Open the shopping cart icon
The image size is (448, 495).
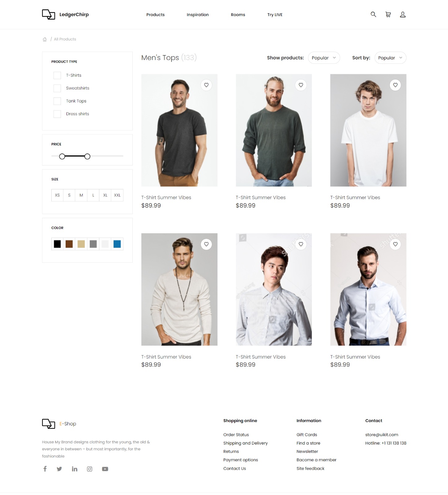point(388,15)
